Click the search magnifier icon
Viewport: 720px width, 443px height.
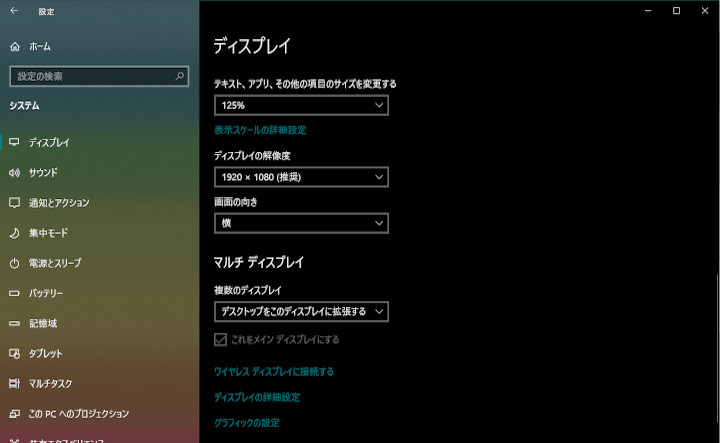coord(180,76)
